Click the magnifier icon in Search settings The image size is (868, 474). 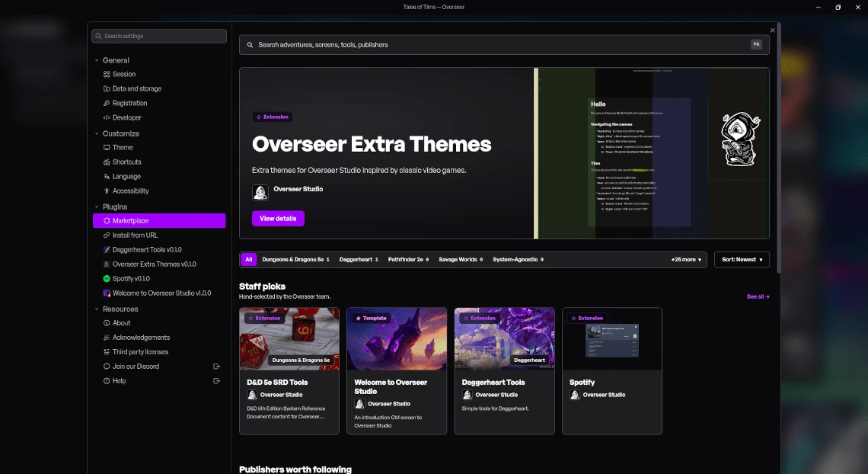pyautogui.click(x=98, y=36)
